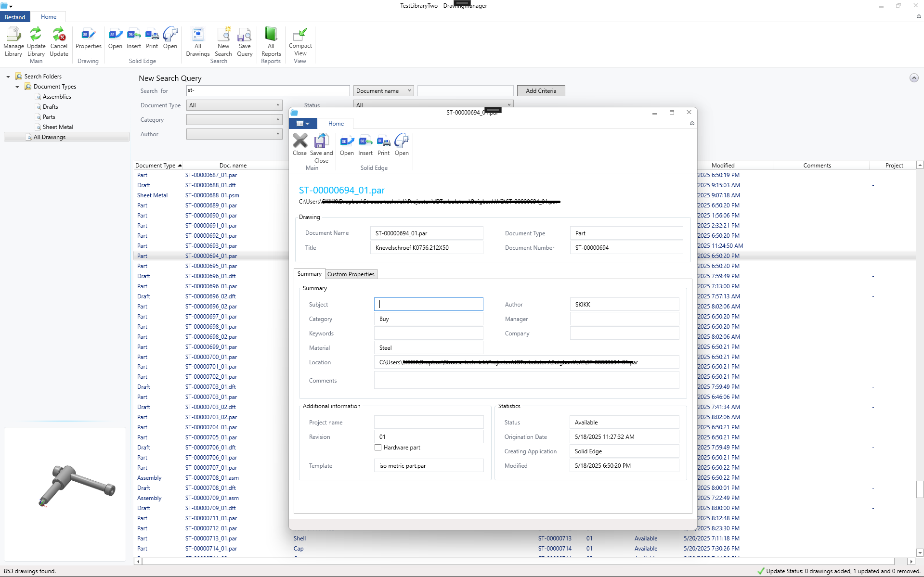Open All Reports
924x577 pixels.
(x=271, y=41)
